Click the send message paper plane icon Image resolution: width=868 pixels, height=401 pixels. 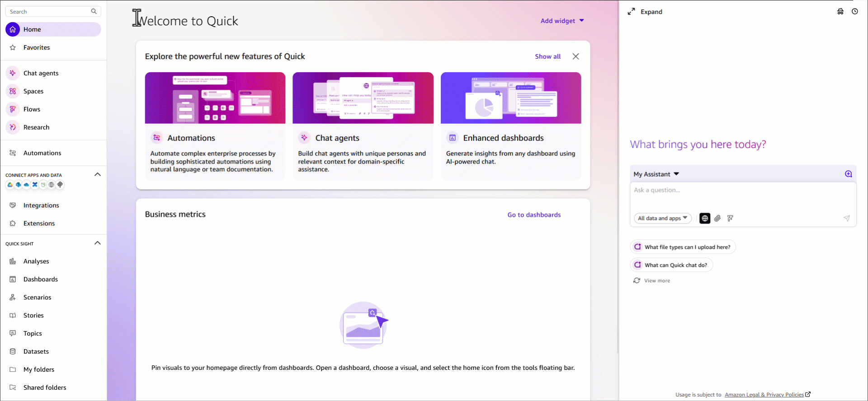point(846,219)
